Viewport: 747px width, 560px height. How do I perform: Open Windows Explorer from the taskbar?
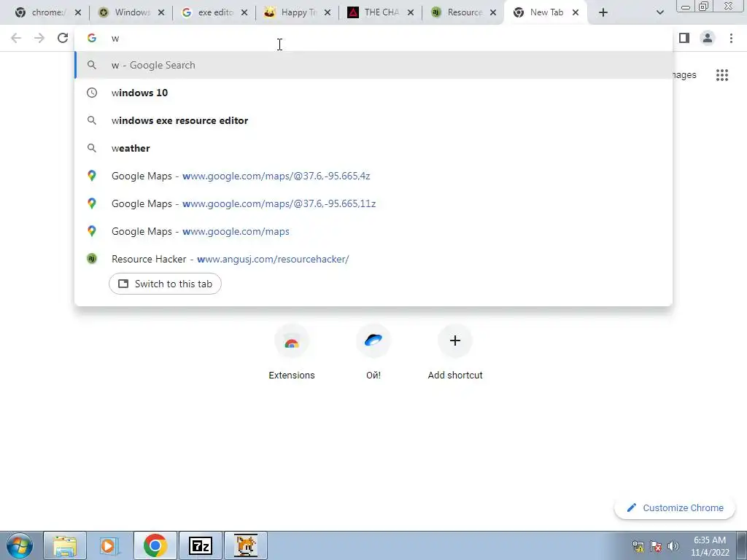coord(65,545)
